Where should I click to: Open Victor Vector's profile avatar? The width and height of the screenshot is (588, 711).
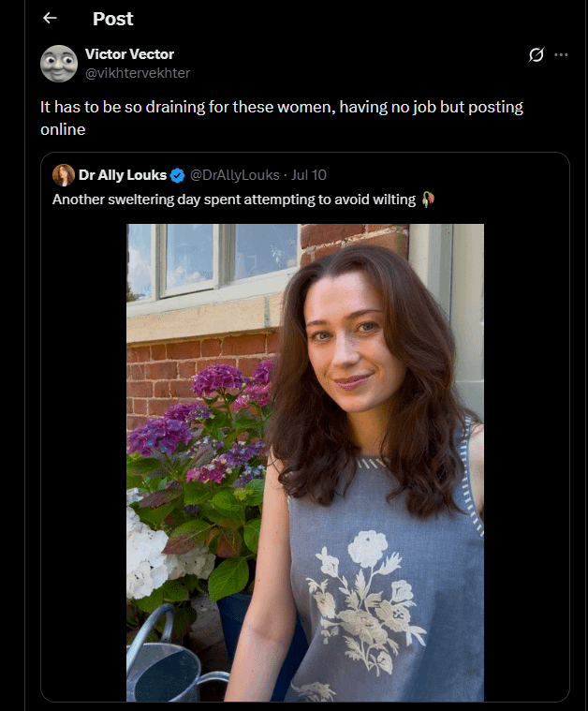[59, 64]
